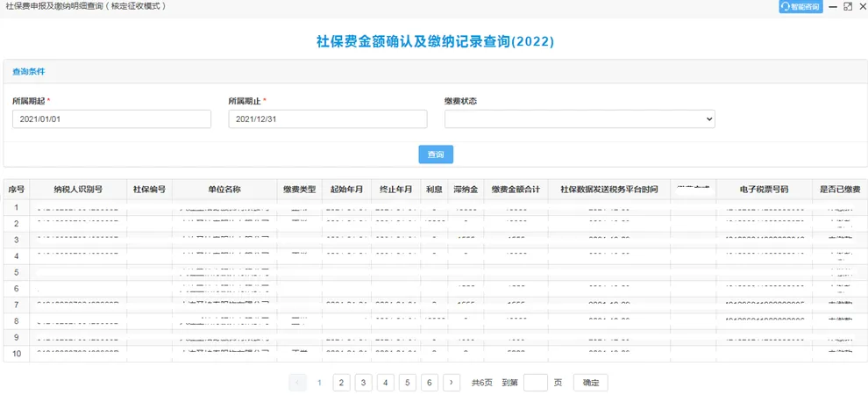Jump to page 3 of results

(363, 383)
